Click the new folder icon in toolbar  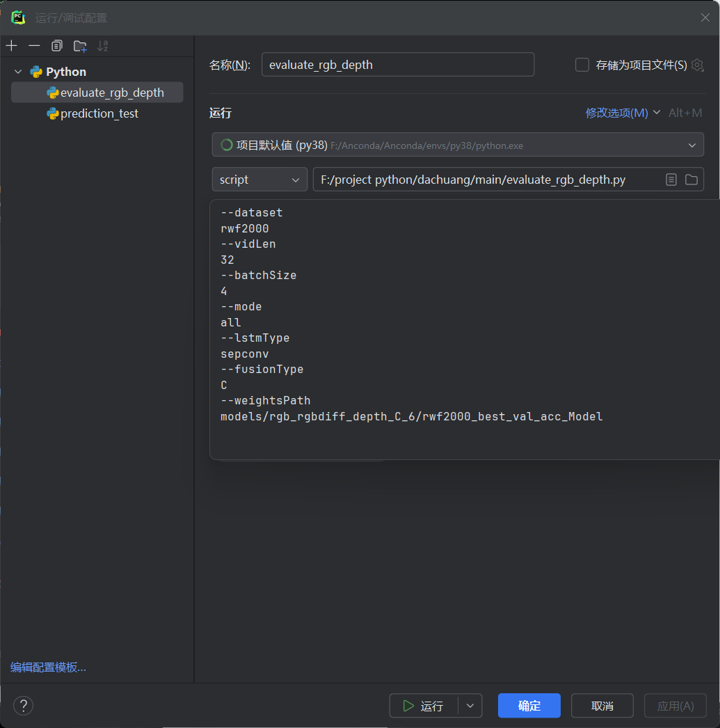click(80, 46)
